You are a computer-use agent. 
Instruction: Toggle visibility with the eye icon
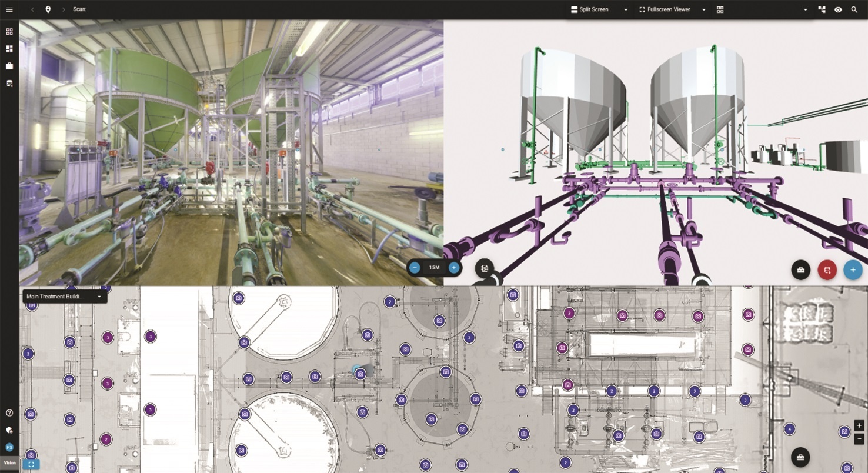pos(838,9)
